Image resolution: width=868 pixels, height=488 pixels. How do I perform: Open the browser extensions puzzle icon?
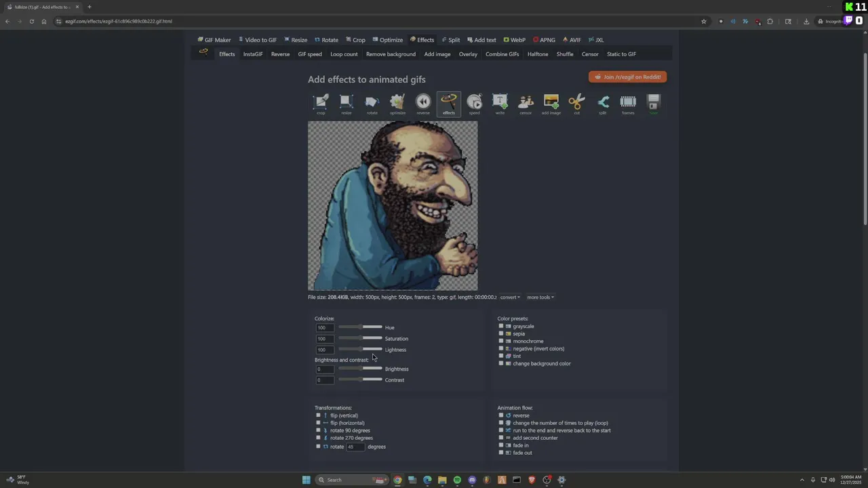(770, 21)
